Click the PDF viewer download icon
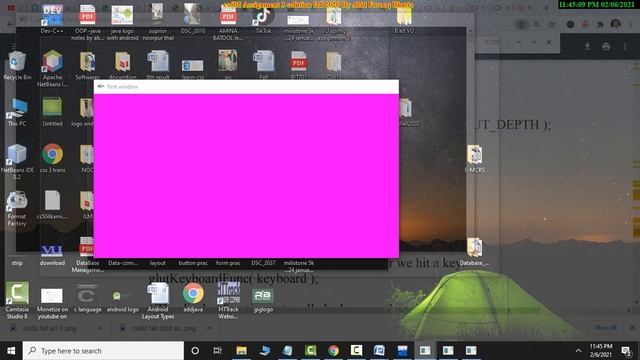This screenshot has width=640, height=360. pyautogui.click(x=587, y=46)
